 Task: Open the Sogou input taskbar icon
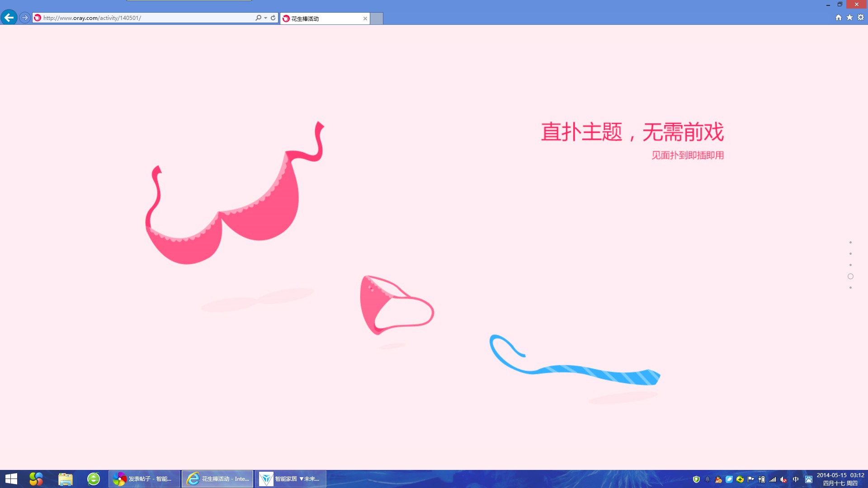point(36,479)
